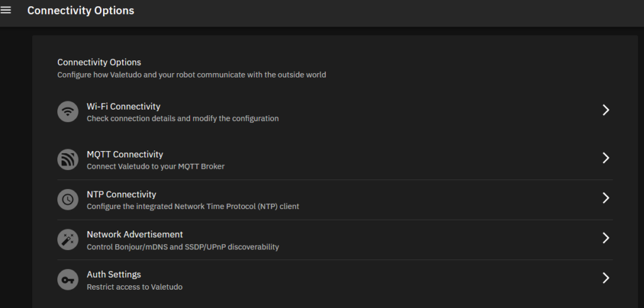Screen dimensions: 644x308
Task: Open MQTT Connectivity settings title
Action: click(x=125, y=154)
